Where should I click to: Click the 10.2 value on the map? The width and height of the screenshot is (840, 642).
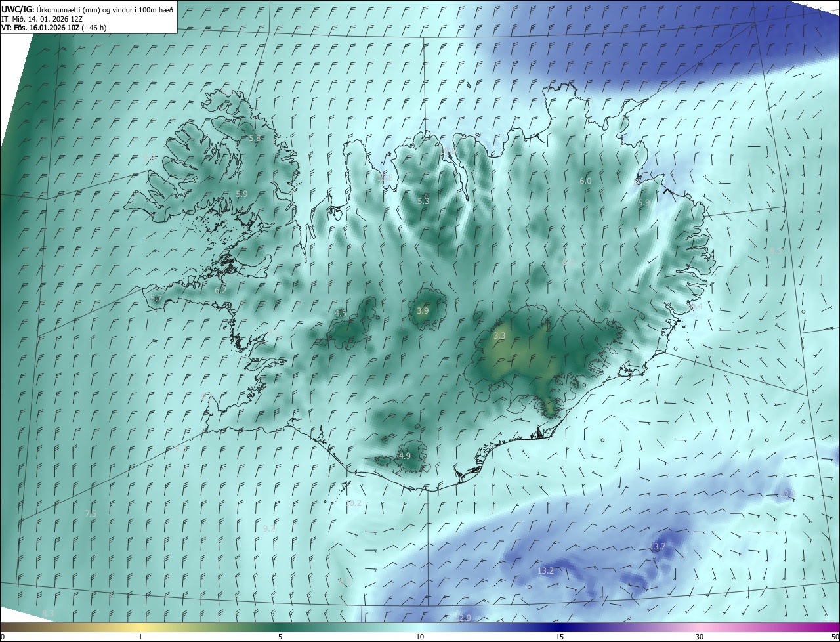pos(353,503)
